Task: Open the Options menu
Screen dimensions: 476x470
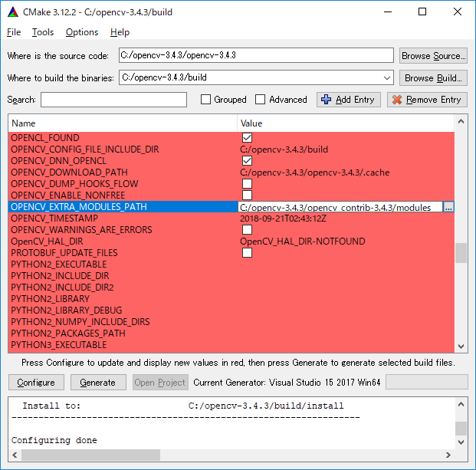Action: (82, 32)
